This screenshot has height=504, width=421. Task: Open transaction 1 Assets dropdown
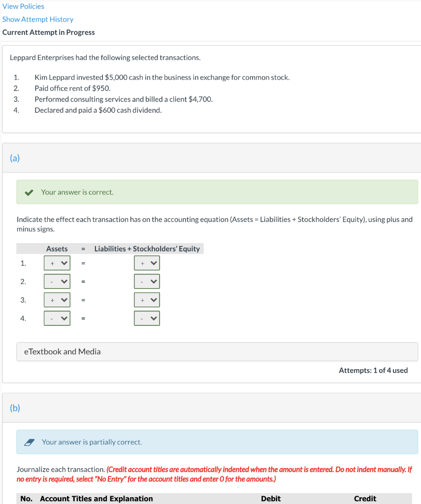57,263
